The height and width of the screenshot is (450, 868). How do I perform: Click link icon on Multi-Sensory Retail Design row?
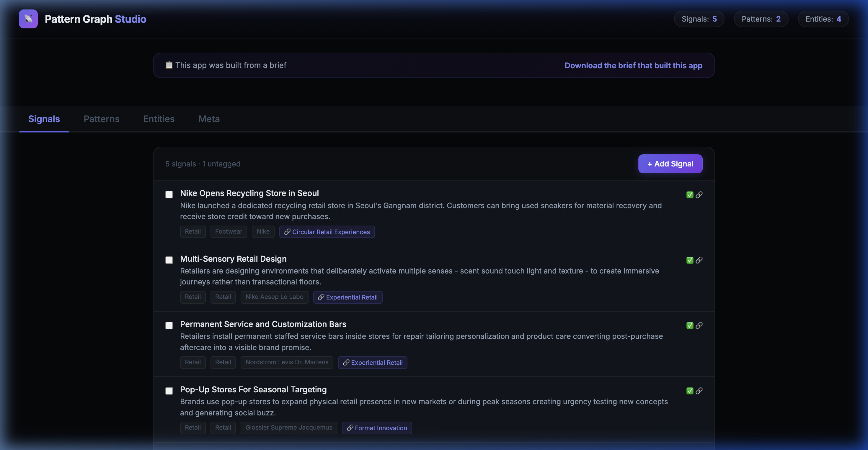tap(699, 260)
